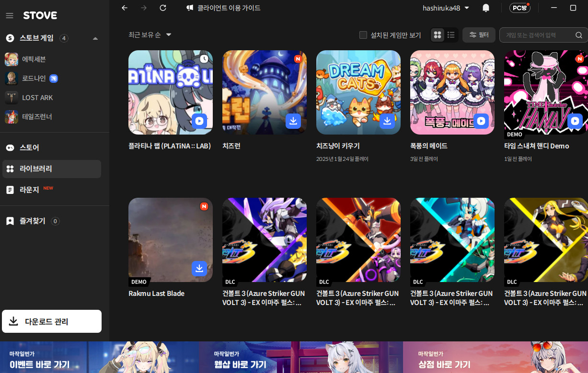Play 플라티나 랩 via its play icon
The width and height of the screenshot is (588, 373).
tap(200, 121)
